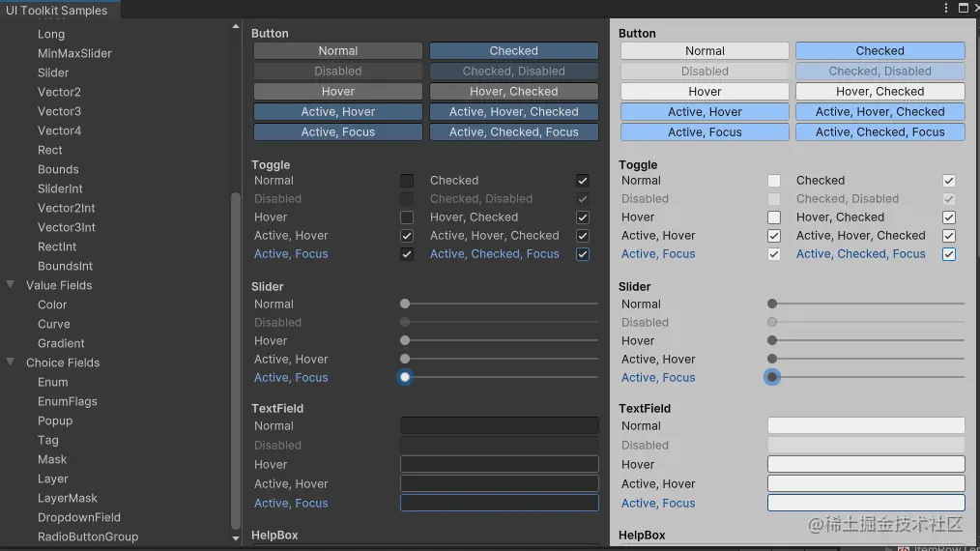Open the Gradient sample item
980x551 pixels.
61,343
